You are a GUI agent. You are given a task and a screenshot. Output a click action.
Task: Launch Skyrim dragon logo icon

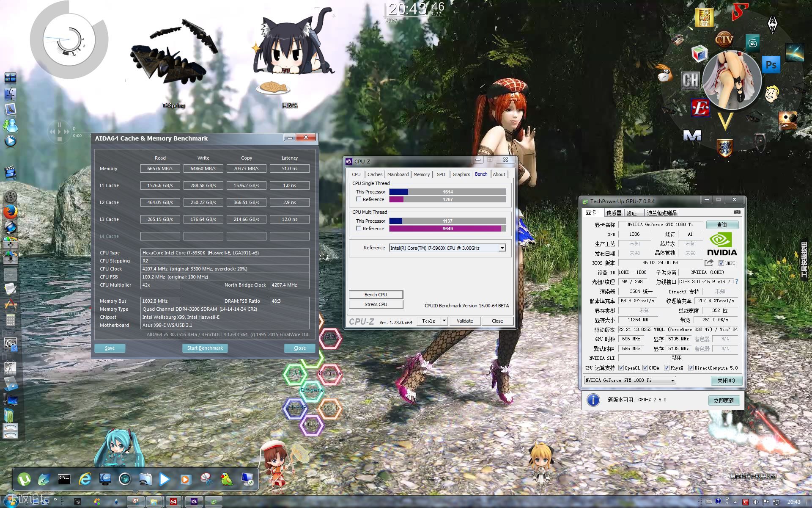point(773,24)
